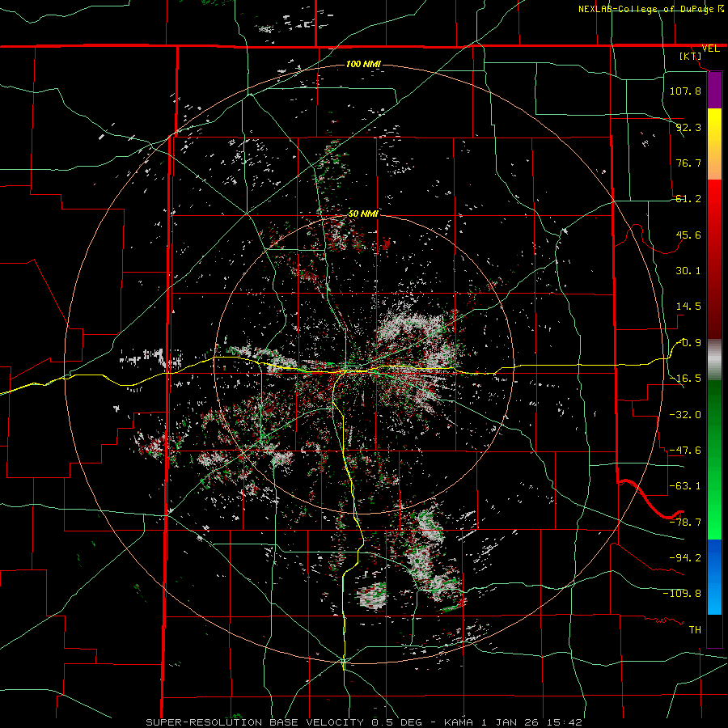728x728 pixels.
Task: Click the 76.7 legend value
Action: (x=688, y=163)
